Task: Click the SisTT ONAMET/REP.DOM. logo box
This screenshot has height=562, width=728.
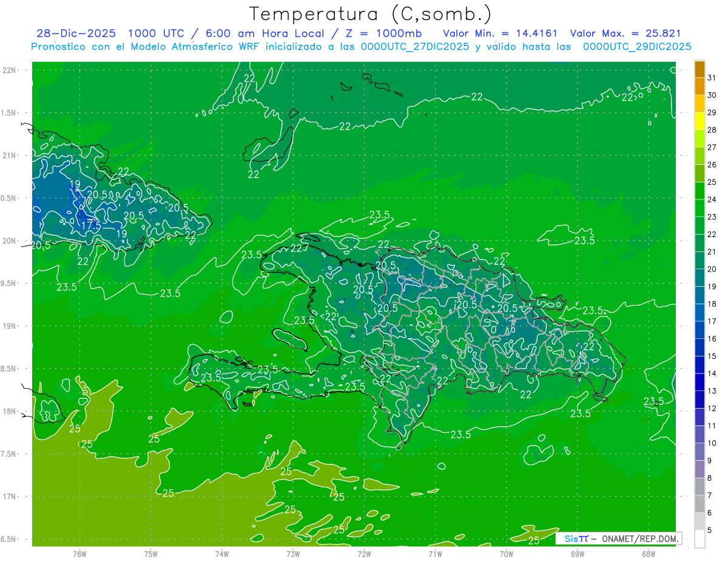Action: click(x=619, y=538)
